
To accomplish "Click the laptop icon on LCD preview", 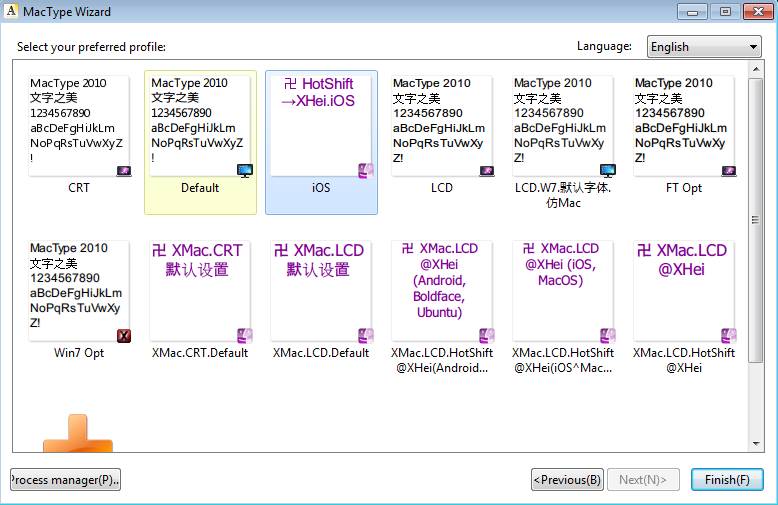I will click(x=487, y=171).
